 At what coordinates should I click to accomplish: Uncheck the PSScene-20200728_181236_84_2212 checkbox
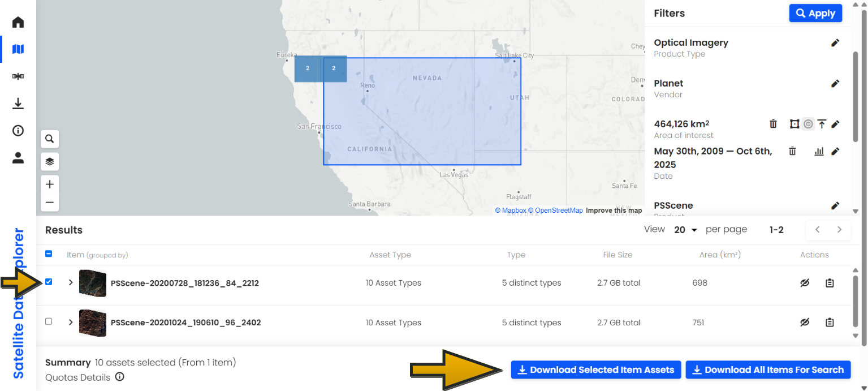(x=49, y=281)
